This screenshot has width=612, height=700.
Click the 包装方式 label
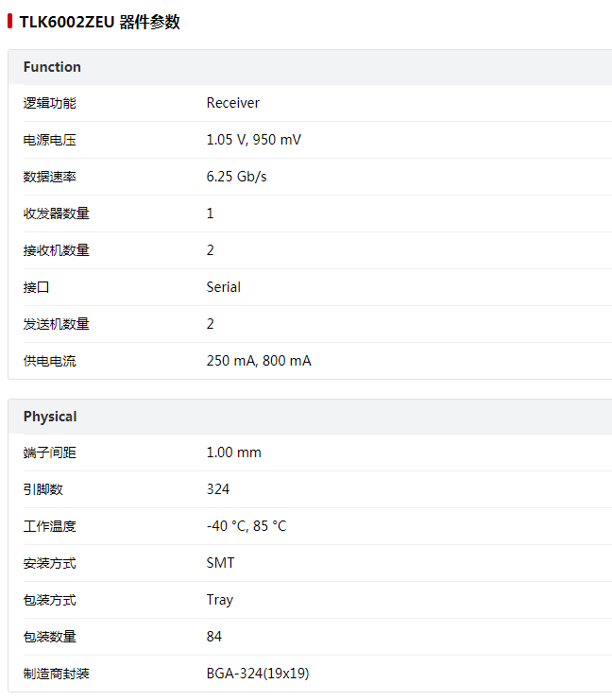pos(49,600)
